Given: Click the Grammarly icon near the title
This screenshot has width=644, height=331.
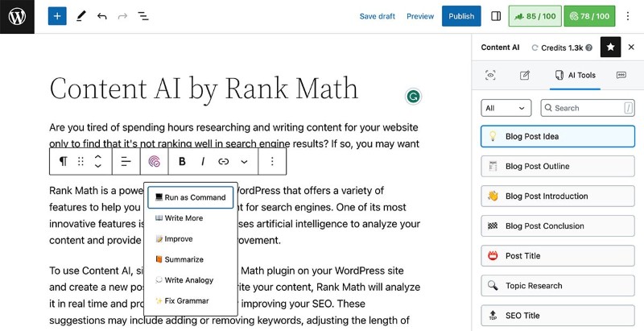Looking at the screenshot, I should pos(413,97).
